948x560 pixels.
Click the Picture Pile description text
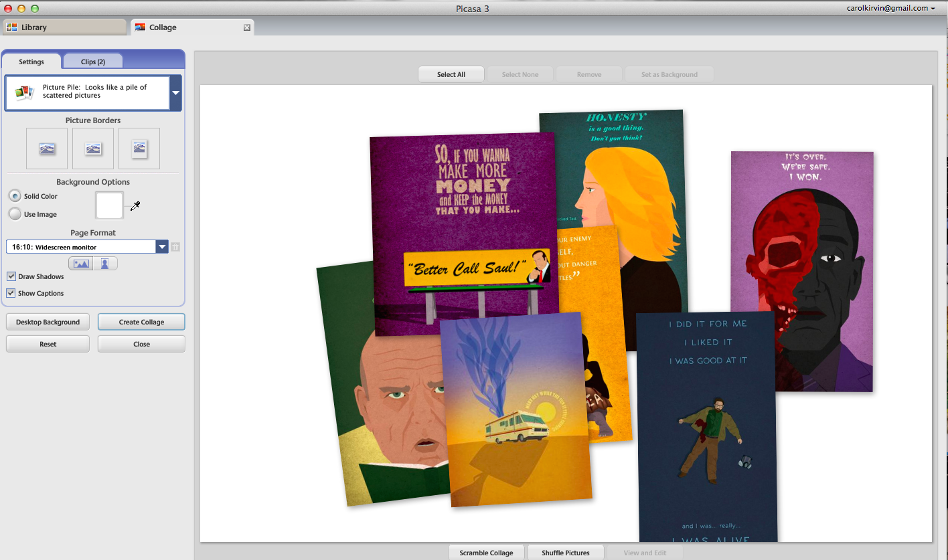point(94,91)
